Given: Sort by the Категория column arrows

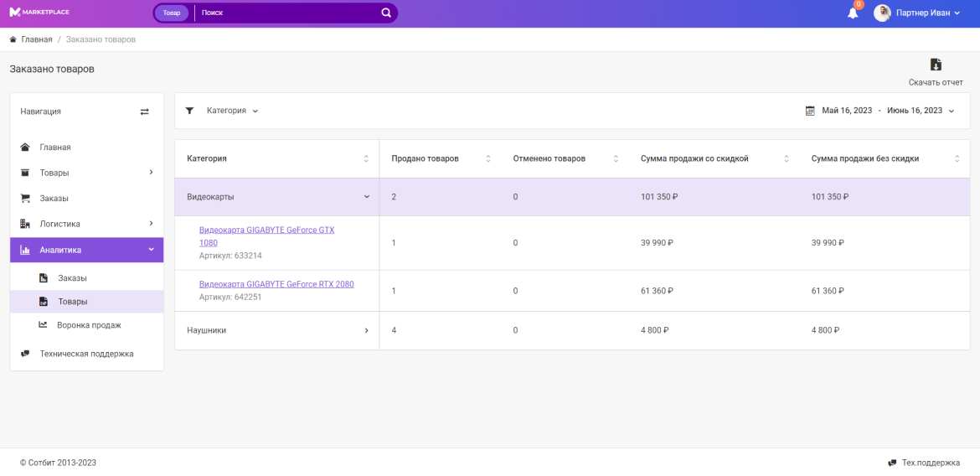Looking at the screenshot, I should (366, 159).
